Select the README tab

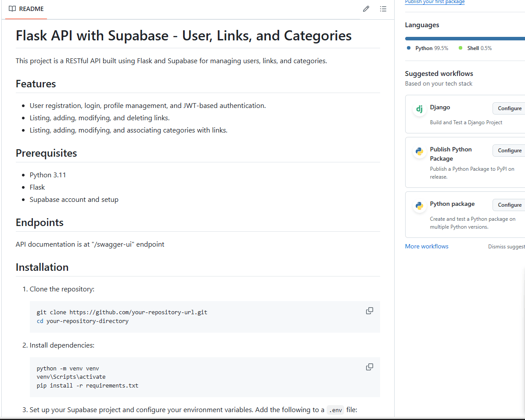coord(26,9)
